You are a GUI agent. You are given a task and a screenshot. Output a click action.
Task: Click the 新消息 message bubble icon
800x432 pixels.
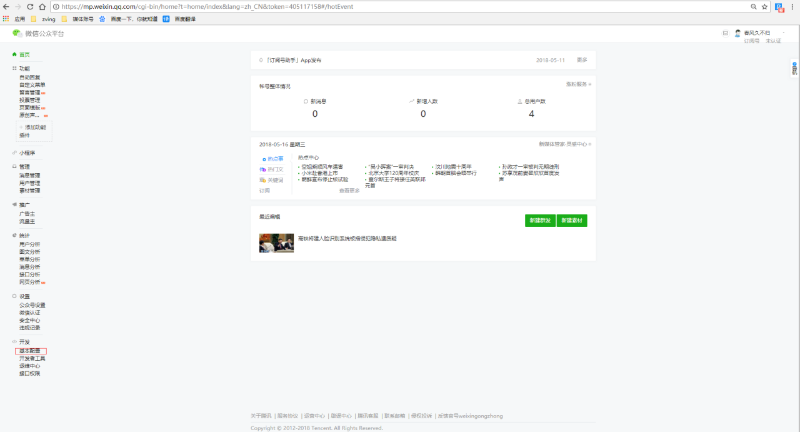click(306, 101)
